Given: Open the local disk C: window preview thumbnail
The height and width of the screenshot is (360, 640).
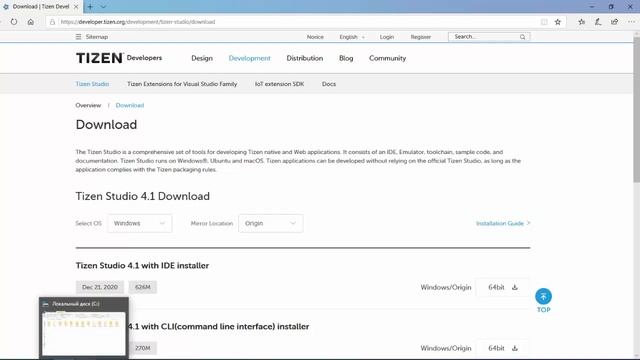Looking at the screenshot, I should pos(84,328).
